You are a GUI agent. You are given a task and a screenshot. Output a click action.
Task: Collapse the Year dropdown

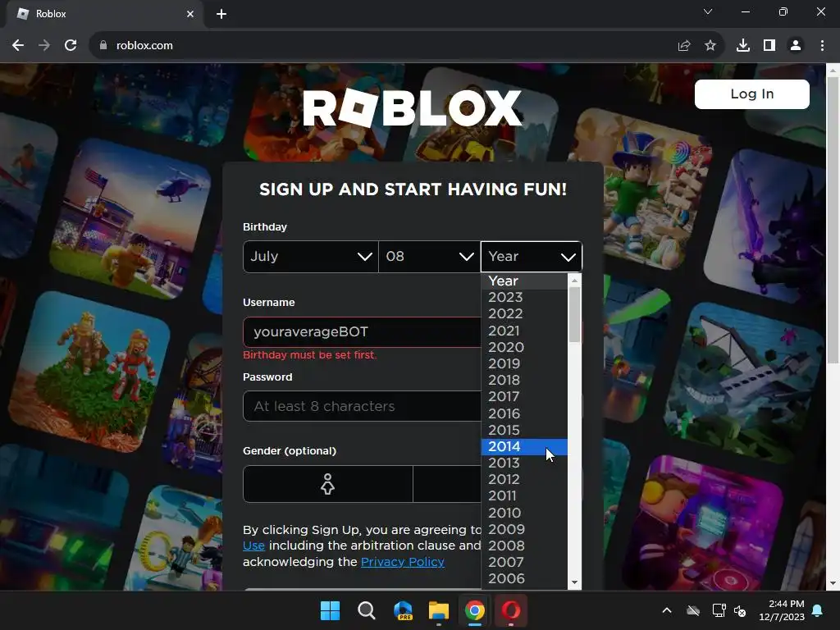[531, 257]
